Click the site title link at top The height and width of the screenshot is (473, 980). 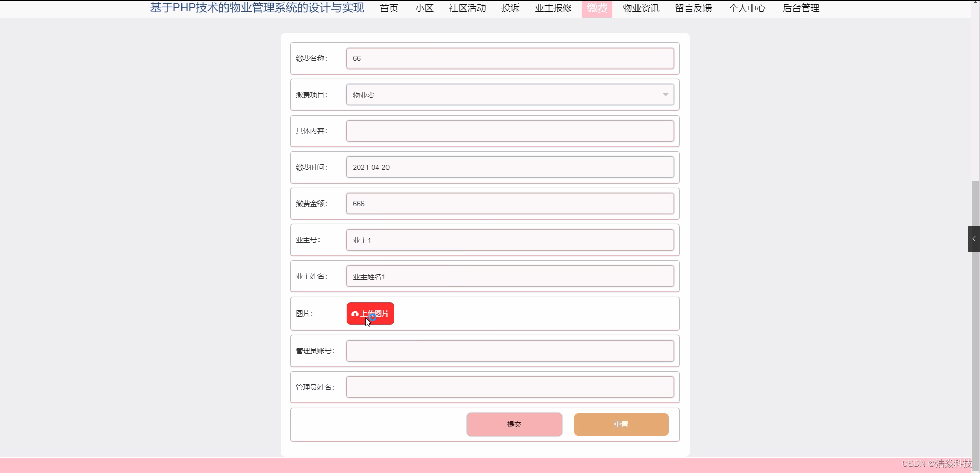click(256, 8)
